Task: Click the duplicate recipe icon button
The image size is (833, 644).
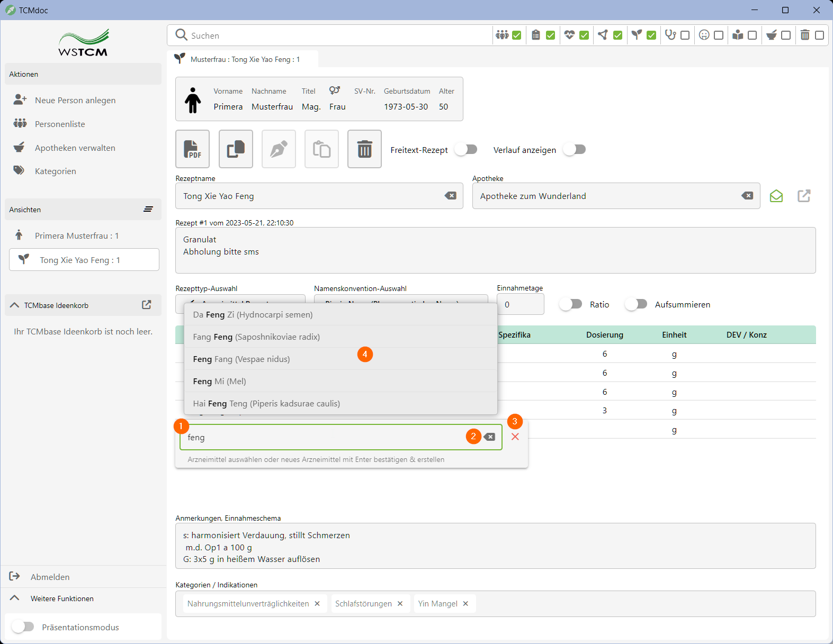Action: 236,149
